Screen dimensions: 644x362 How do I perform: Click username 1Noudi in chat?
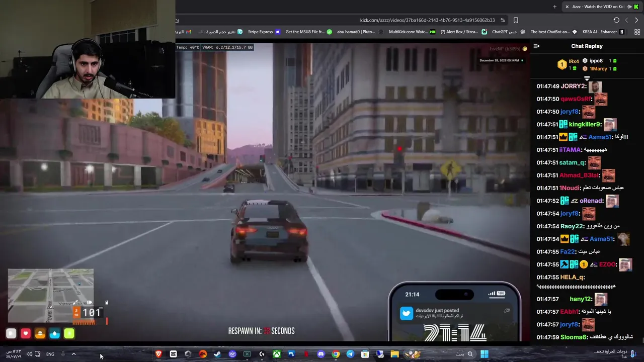tap(570, 188)
